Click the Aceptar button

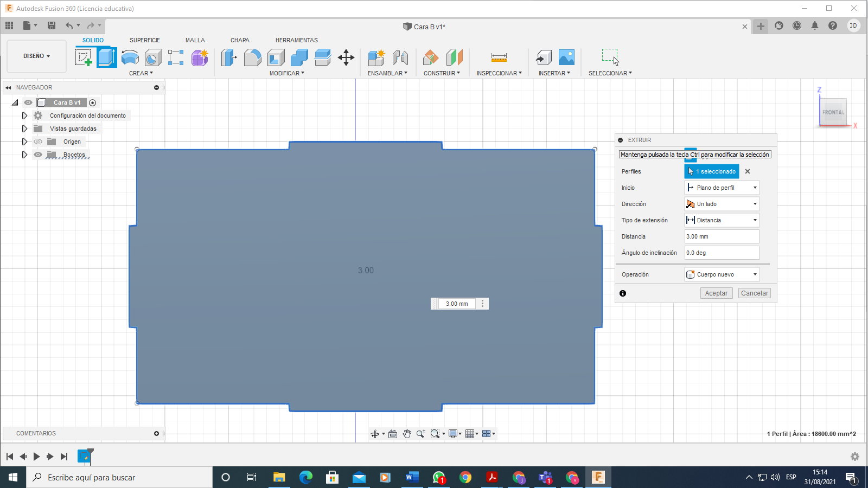716,293
